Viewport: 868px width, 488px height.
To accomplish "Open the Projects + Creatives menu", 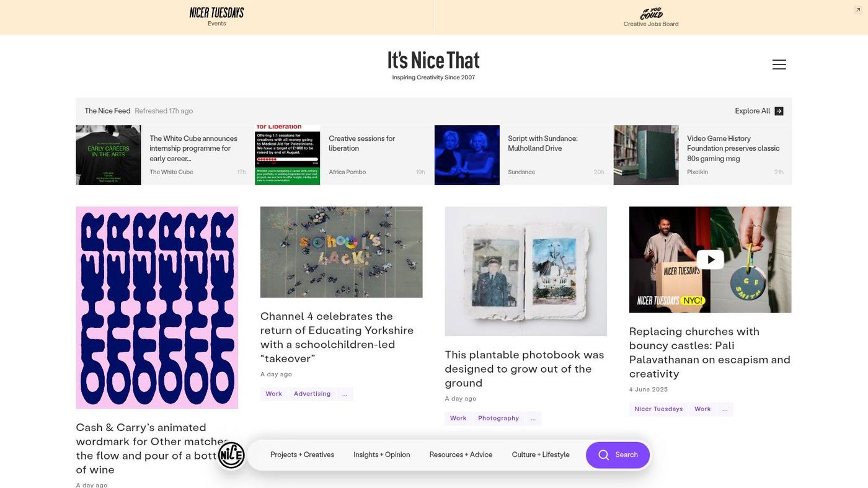I will [x=302, y=455].
